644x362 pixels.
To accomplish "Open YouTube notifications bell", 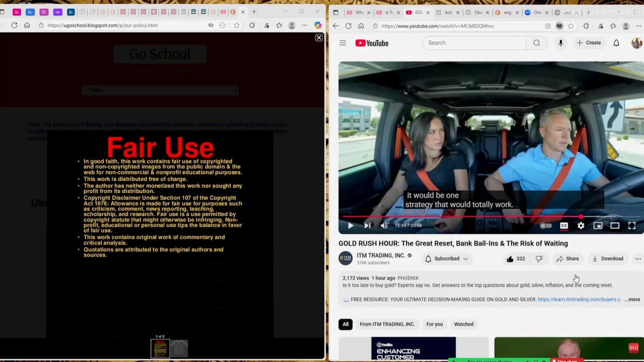I will 616,43.
